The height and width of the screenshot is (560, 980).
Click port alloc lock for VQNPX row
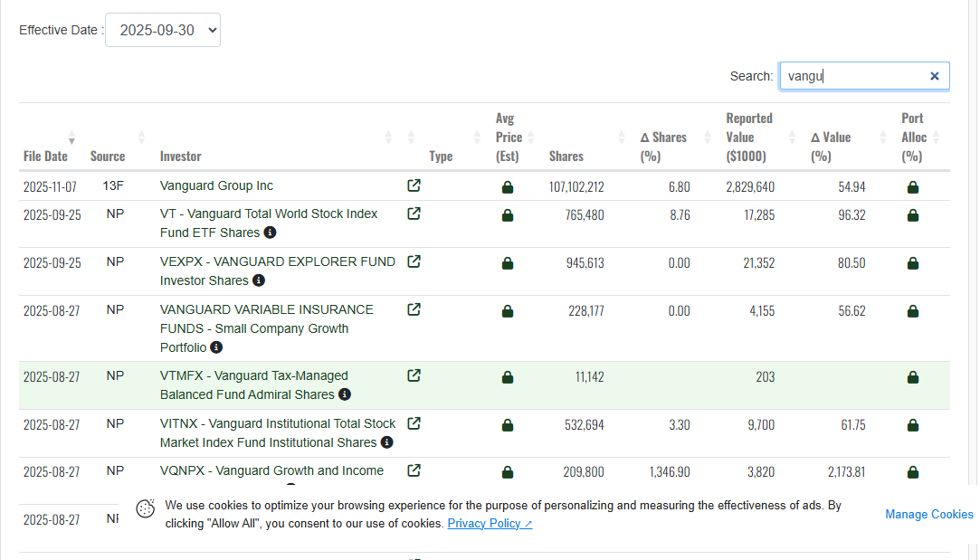[x=912, y=472]
